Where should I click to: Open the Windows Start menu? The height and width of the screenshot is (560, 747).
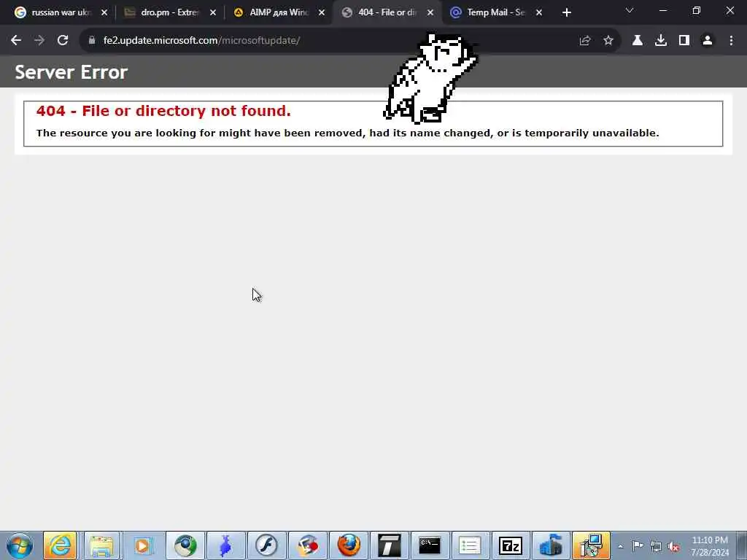20,545
